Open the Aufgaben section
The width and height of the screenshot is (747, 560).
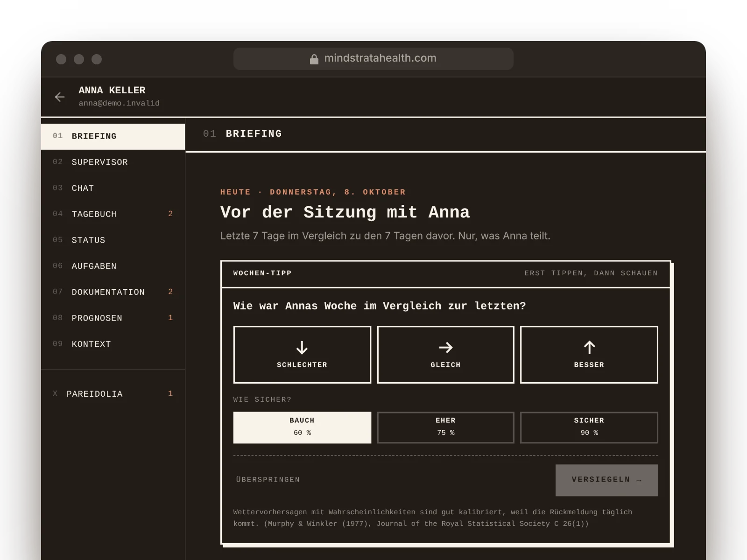point(113,266)
